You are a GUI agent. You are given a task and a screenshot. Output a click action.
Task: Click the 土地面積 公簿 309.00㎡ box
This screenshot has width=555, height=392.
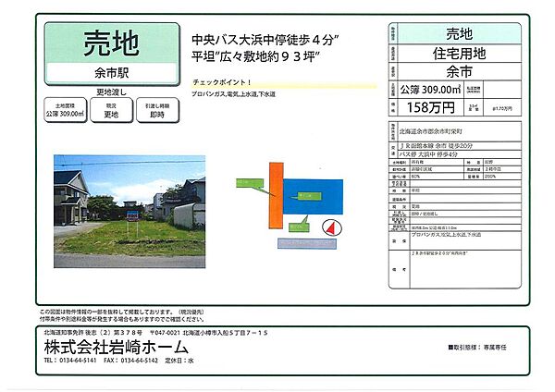click(65, 111)
